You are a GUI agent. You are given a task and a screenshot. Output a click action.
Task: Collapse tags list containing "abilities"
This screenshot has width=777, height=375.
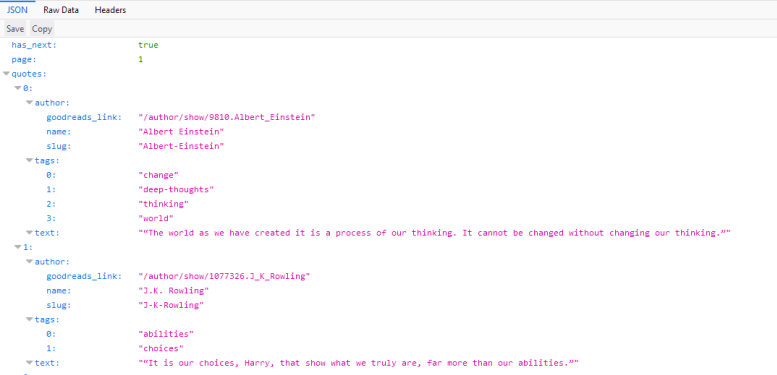pyautogui.click(x=29, y=320)
